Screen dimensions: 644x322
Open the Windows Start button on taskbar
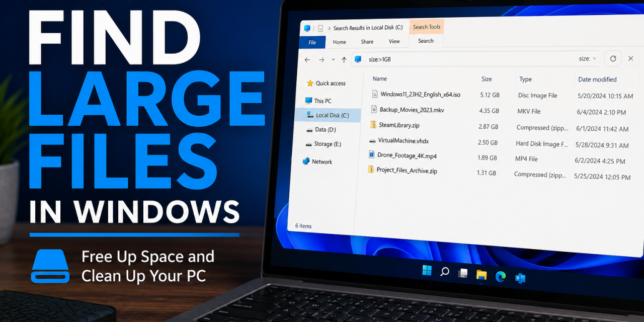[427, 271]
